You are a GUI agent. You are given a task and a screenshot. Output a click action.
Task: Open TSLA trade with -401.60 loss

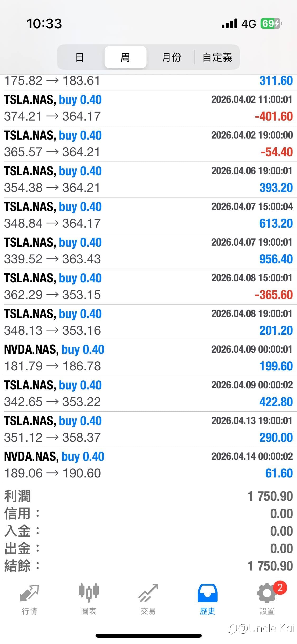(148, 108)
